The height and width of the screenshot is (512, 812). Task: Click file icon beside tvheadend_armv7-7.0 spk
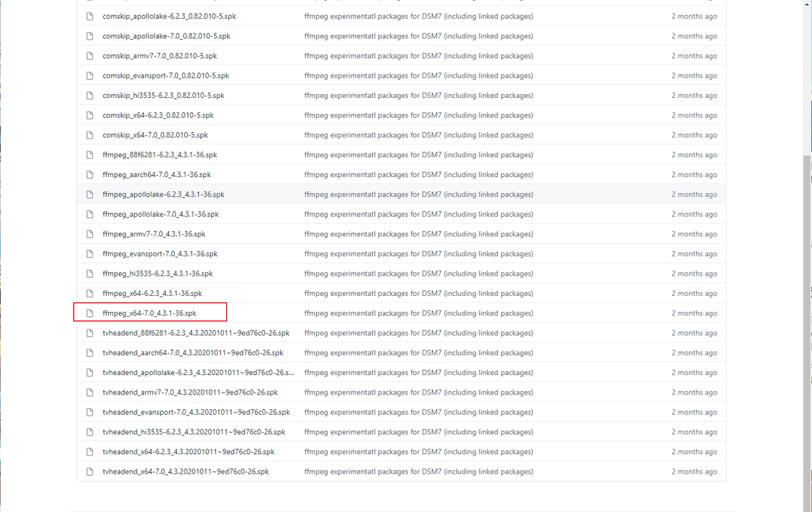click(x=90, y=392)
